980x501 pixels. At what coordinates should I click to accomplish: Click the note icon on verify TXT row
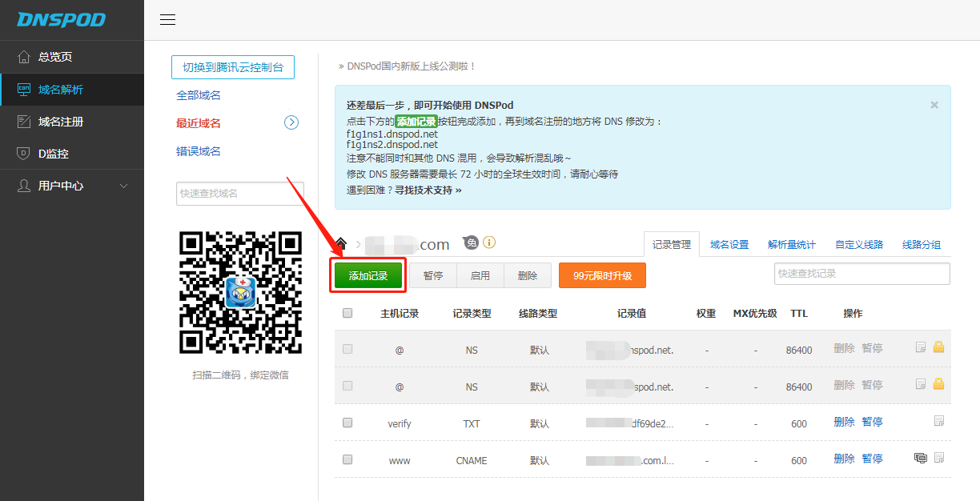coord(939,421)
